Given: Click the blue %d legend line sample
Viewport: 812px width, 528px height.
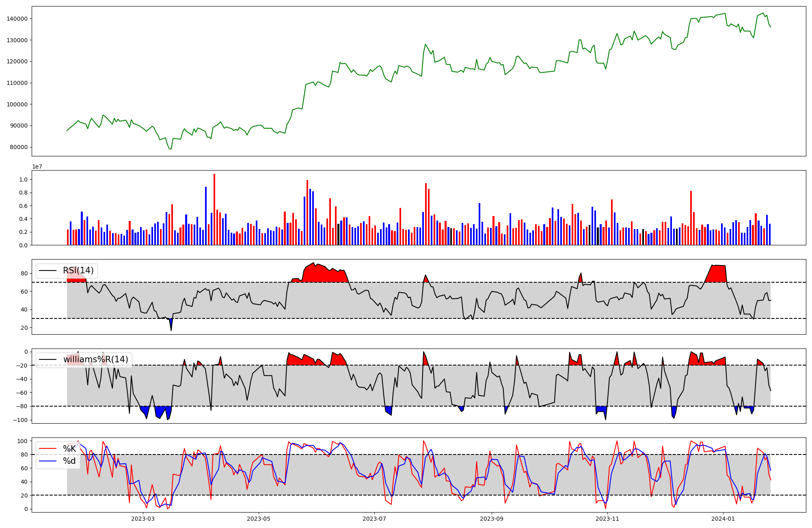Looking at the screenshot, I should (48, 461).
